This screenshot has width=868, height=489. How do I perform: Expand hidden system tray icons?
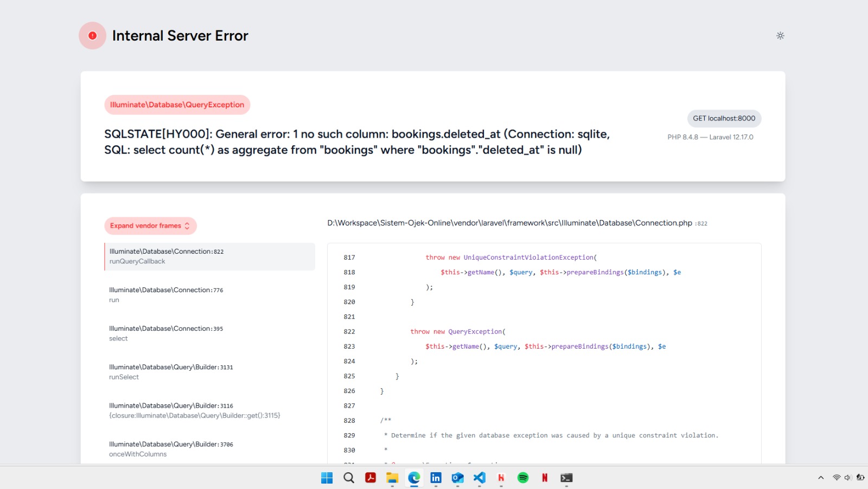[x=820, y=478]
